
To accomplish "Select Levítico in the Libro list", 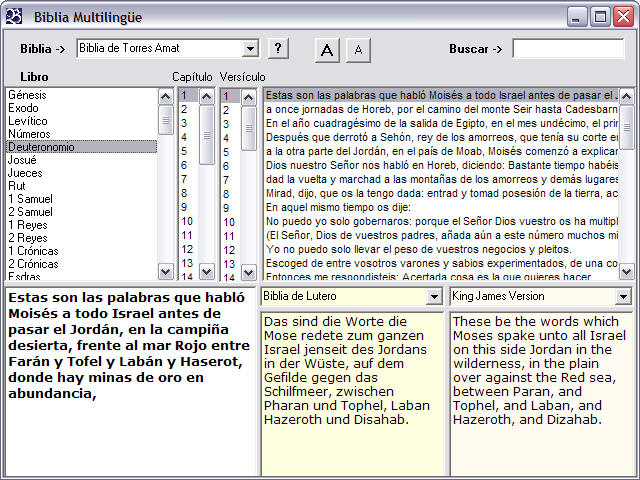I will click(x=82, y=121).
